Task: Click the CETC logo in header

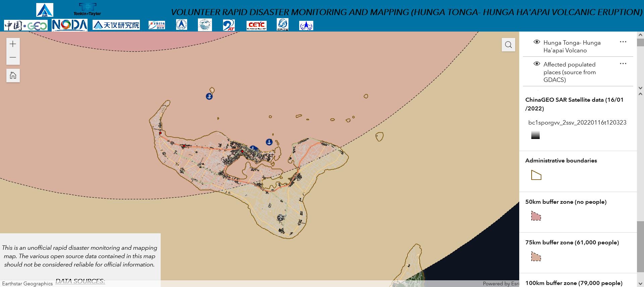Action: tap(257, 25)
